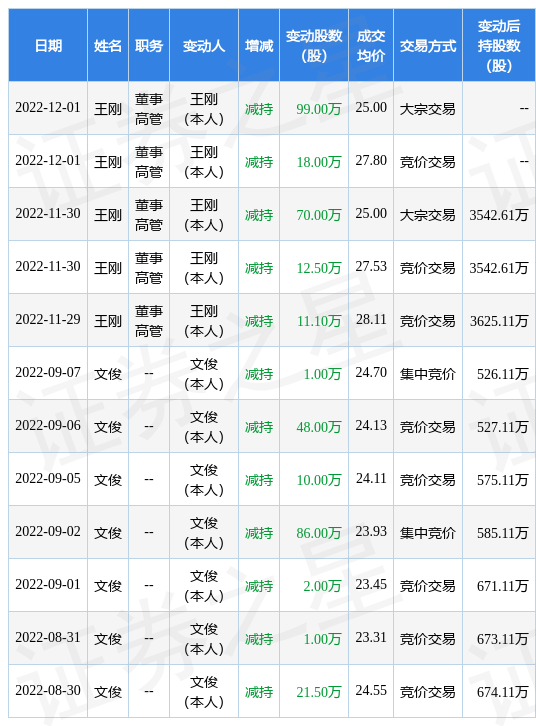
Task: Click the 28.11 average price cell
Action: tap(371, 319)
